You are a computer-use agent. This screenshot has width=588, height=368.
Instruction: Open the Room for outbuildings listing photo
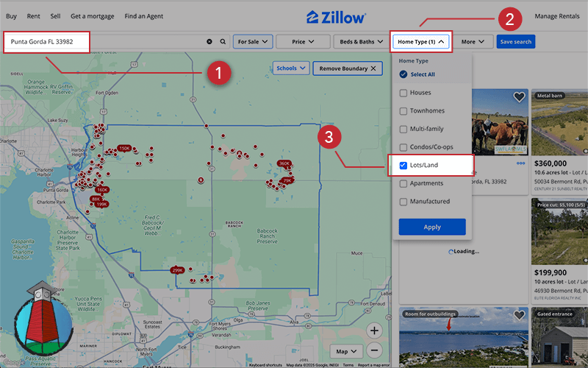pyautogui.click(x=464, y=338)
